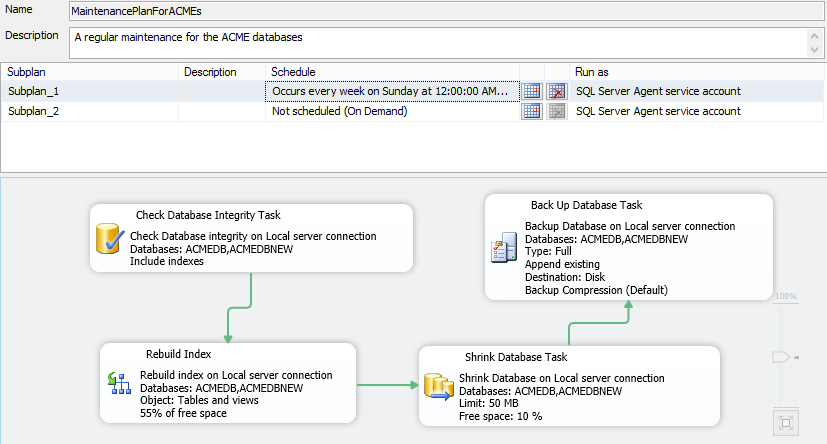
Task: Select the Subplan_2 name cell
Action: 90,111
